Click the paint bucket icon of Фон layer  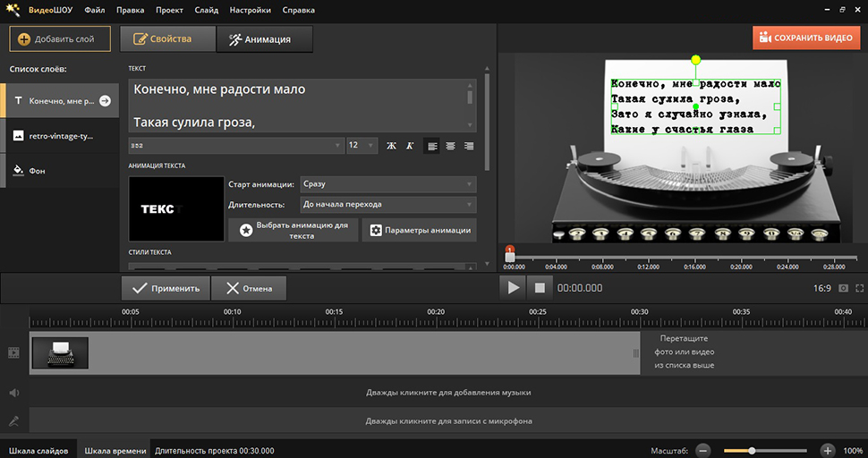coord(18,170)
